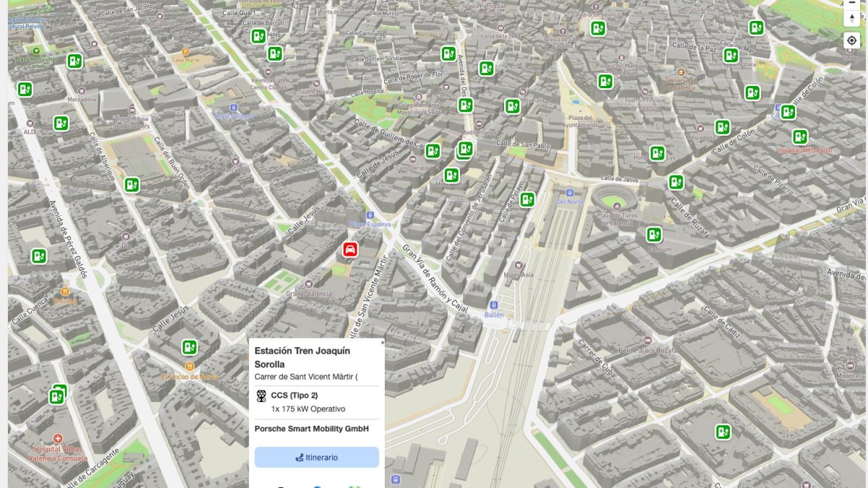Close the station info popup
868x488 pixels.
click(x=383, y=343)
